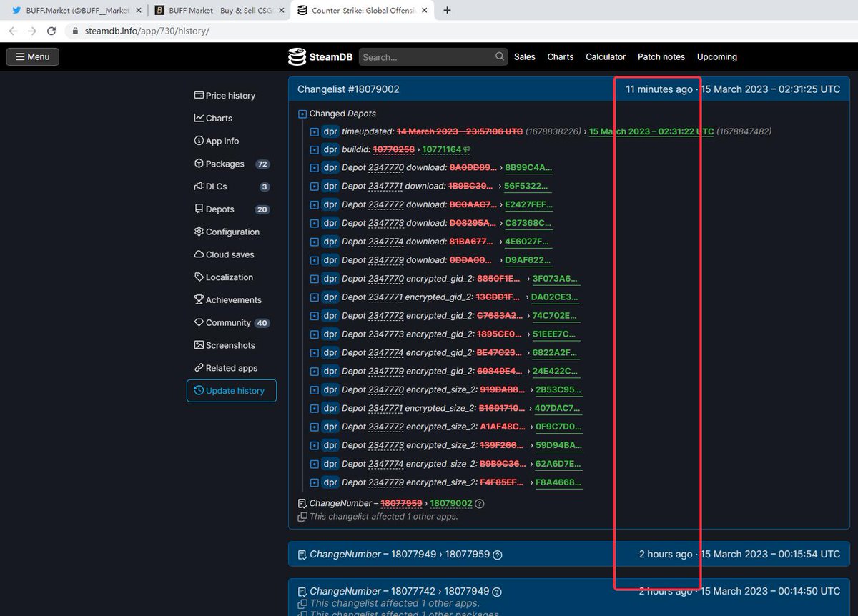Expand Depot 2347770 download row
Viewport: 858px width, 616px height.
coord(315,168)
